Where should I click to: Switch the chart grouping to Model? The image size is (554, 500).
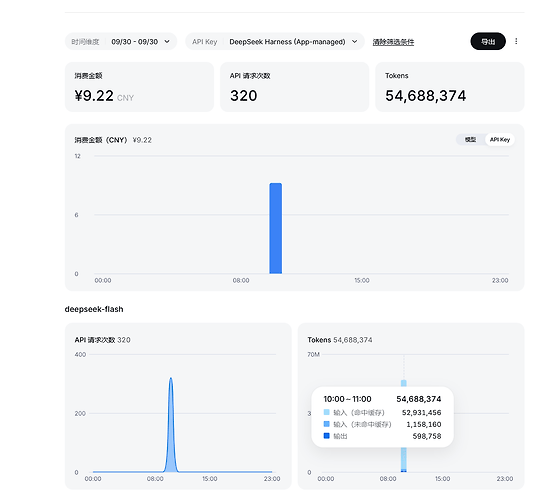[x=470, y=140]
